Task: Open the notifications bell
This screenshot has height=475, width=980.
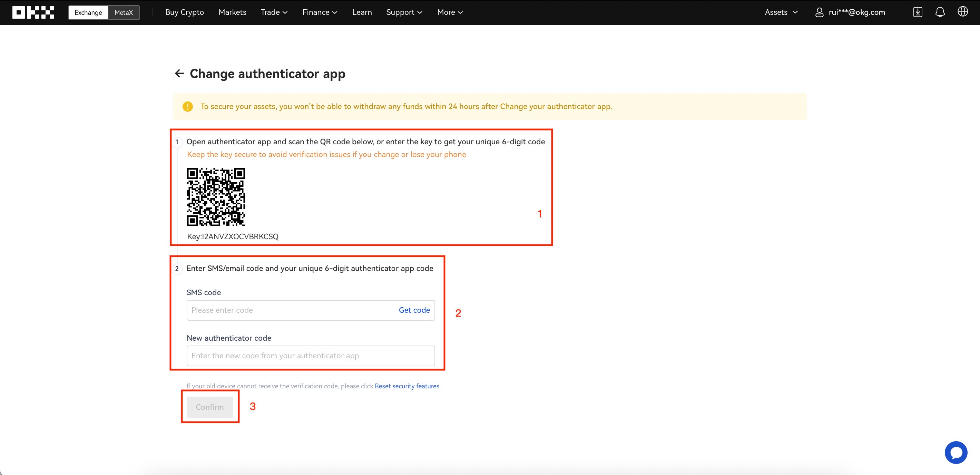Action: (x=940, y=12)
